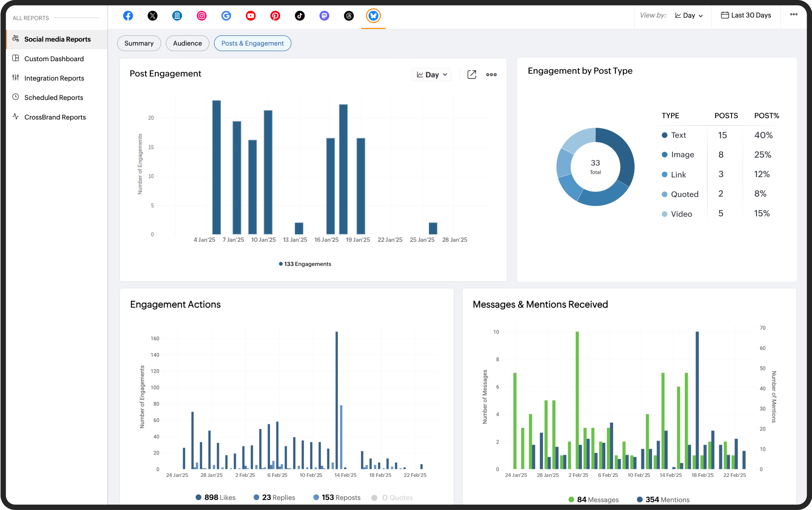Switch to the Summary tab

139,43
